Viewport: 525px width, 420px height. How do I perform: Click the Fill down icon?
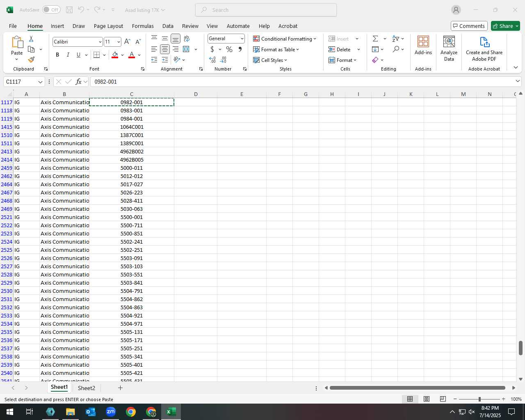coord(375,49)
